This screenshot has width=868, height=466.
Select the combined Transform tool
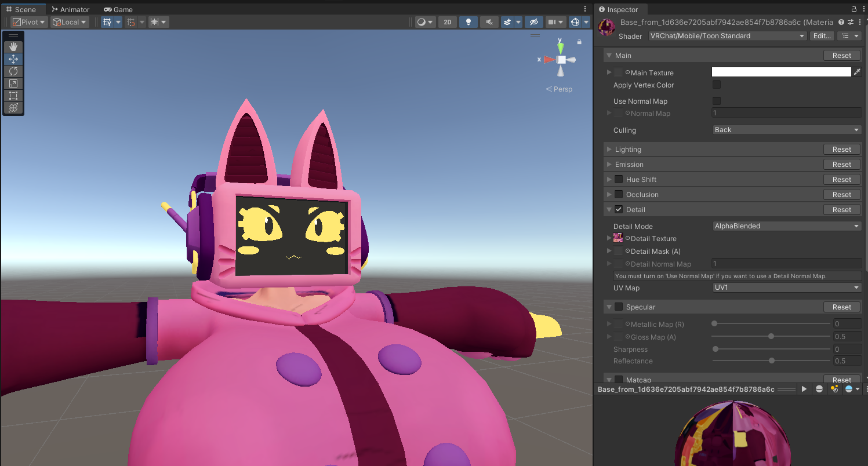coord(13,108)
